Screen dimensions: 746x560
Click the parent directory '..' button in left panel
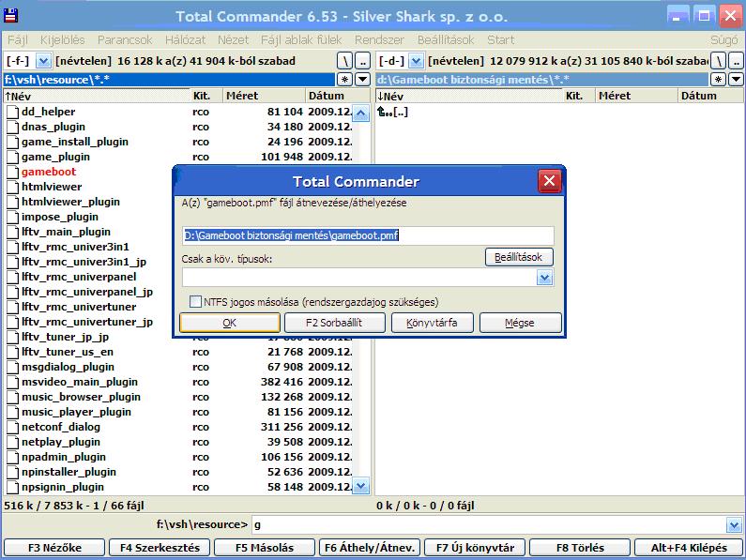coord(362,61)
